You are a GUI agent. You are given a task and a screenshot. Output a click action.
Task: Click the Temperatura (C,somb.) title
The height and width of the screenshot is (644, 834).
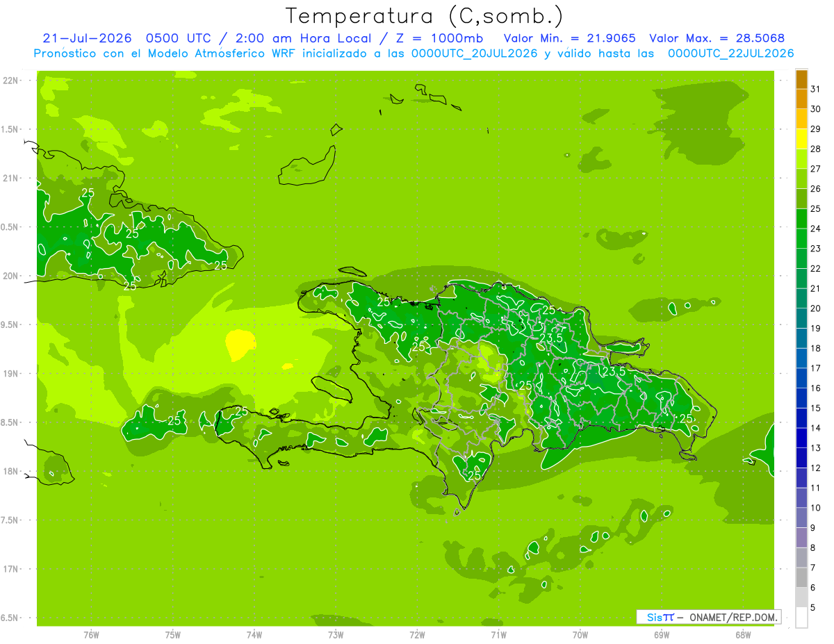pos(425,16)
